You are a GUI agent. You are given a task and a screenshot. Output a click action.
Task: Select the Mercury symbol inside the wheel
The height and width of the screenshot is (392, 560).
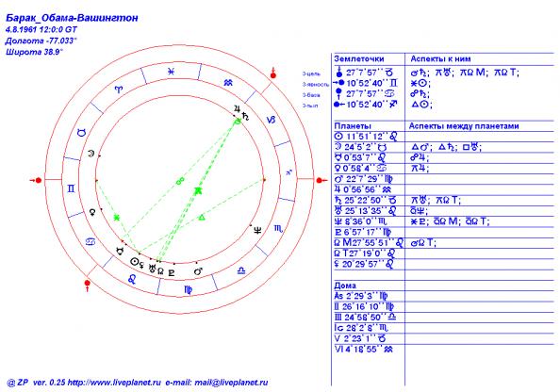coord(120,251)
